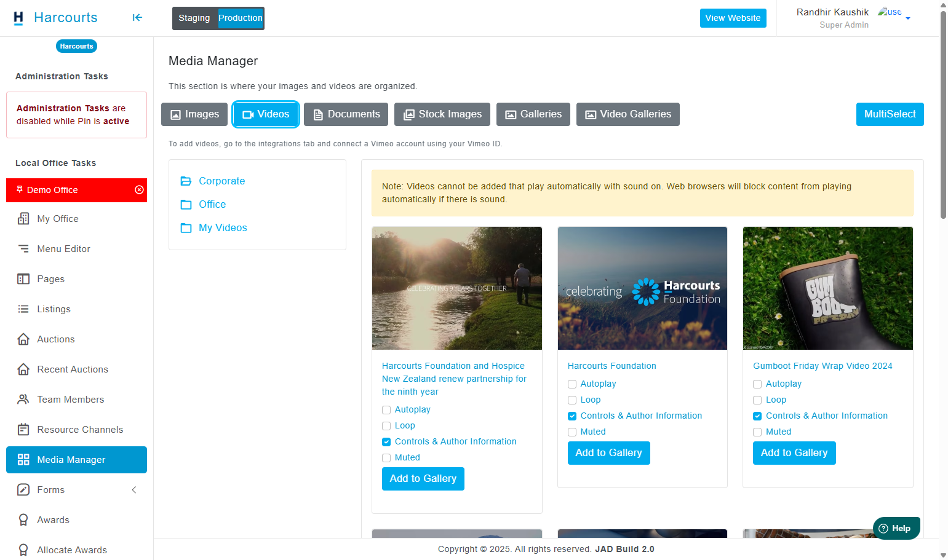Click the Harcourts brand badge

click(x=76, y=46)
